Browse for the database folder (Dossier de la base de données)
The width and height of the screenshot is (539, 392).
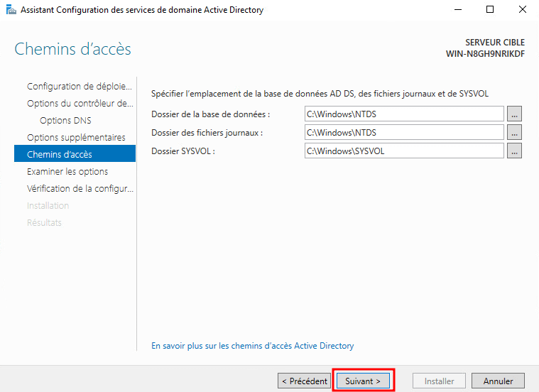point(514,114)
